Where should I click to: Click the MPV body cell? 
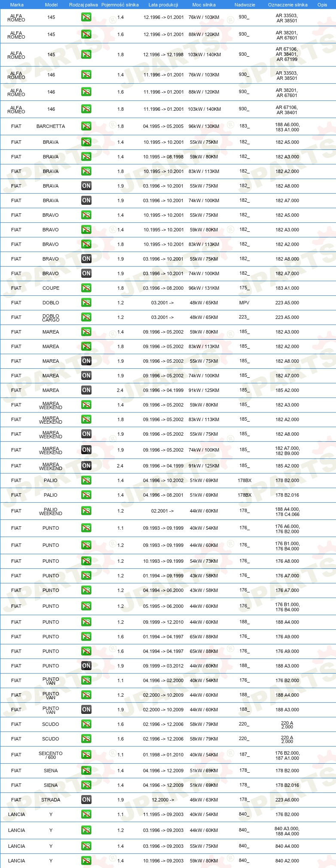(244, 303)
